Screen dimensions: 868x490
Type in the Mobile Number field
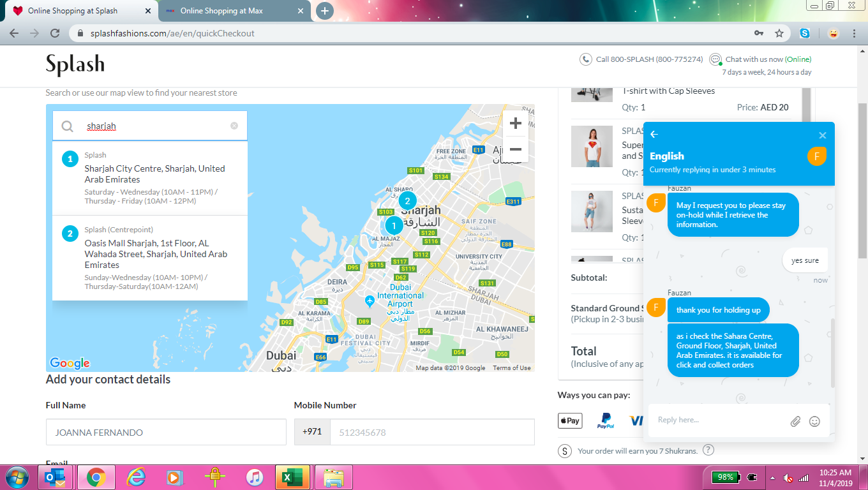[x=431, y=432]
